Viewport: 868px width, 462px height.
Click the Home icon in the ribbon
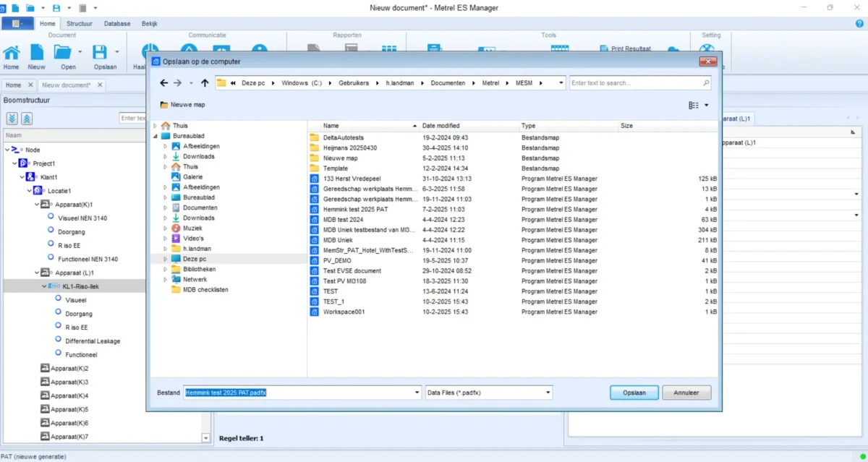pyautogui.click(x=12, y=53)
